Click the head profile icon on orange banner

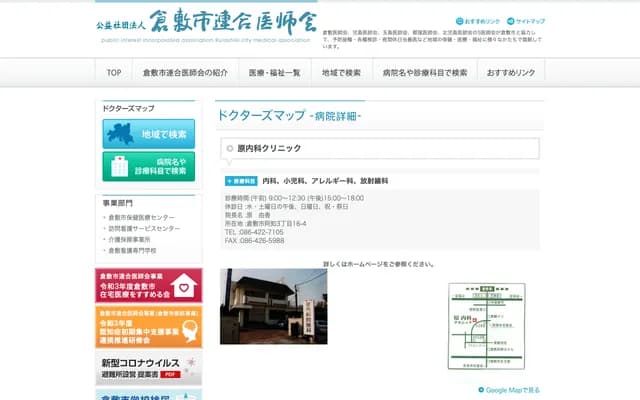(x=190, y=331)
